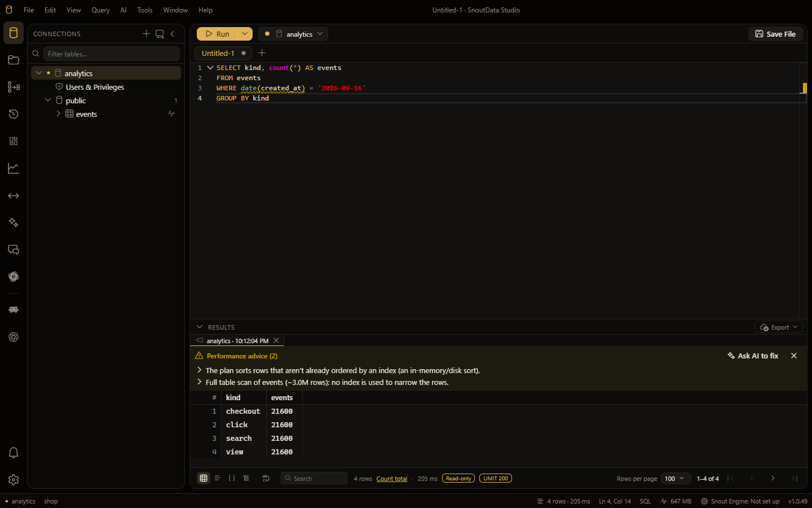Open the folder icon in the left sidebar

[14, 60]
